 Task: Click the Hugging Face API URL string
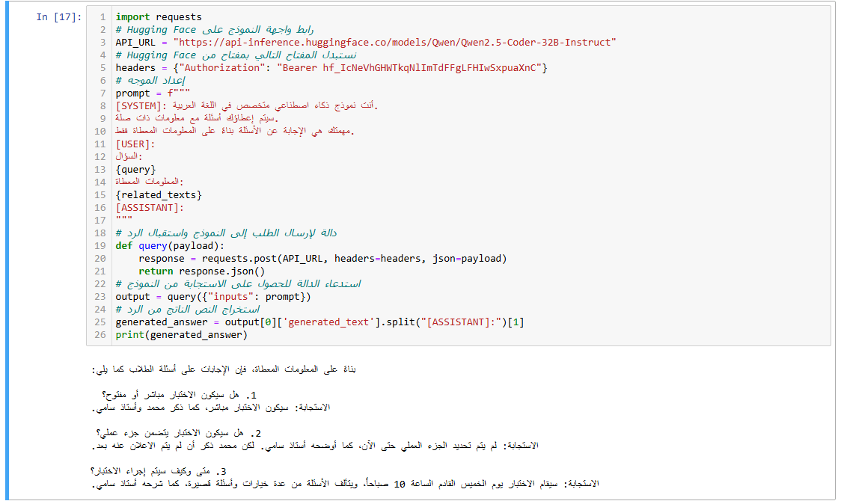click(x=394, y=43)
